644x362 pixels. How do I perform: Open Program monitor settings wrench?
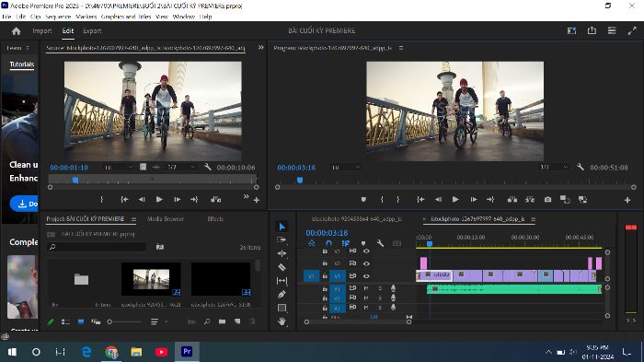[580, 167]
